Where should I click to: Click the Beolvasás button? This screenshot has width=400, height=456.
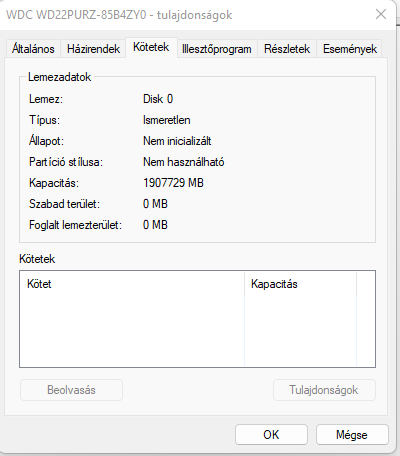coord(71,390)
